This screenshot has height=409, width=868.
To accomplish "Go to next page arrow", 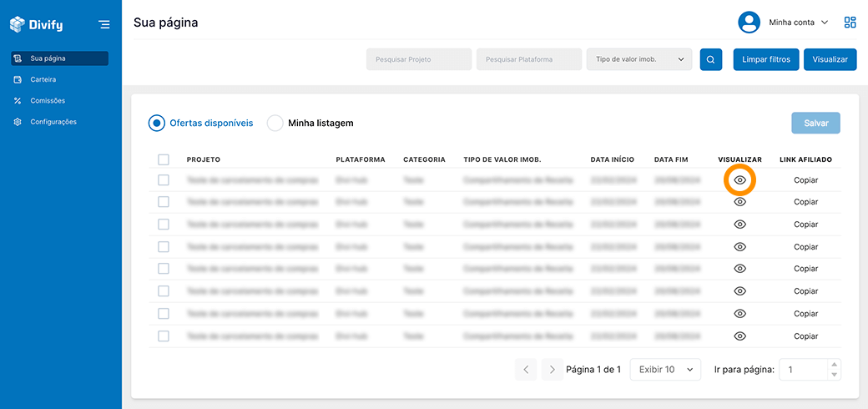I will [553, 369].
